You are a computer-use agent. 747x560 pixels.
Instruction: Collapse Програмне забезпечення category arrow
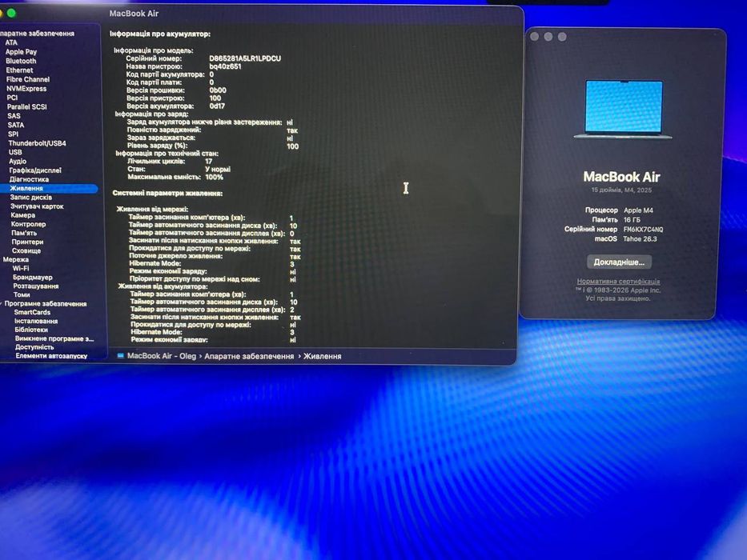(x=2, y=303)
